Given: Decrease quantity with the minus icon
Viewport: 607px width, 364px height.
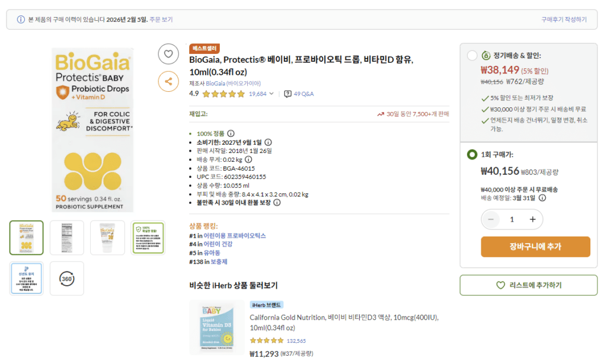Looking at the screenshot, I should pyautogui.click(x=490, y=219).
